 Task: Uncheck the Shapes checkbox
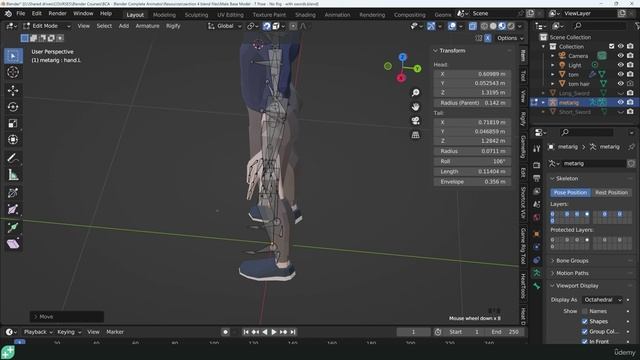tap(584, 322)
